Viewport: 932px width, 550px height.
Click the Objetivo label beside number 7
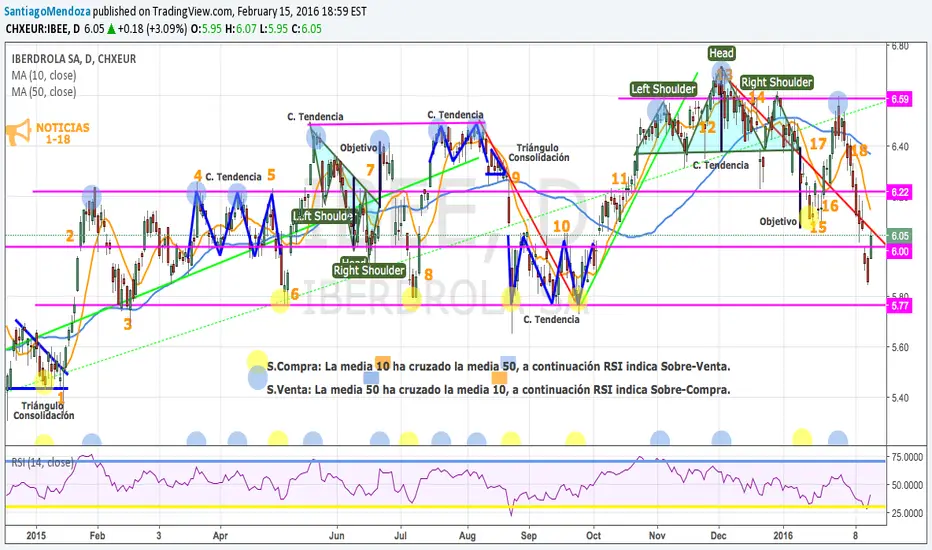pos(358,147)
